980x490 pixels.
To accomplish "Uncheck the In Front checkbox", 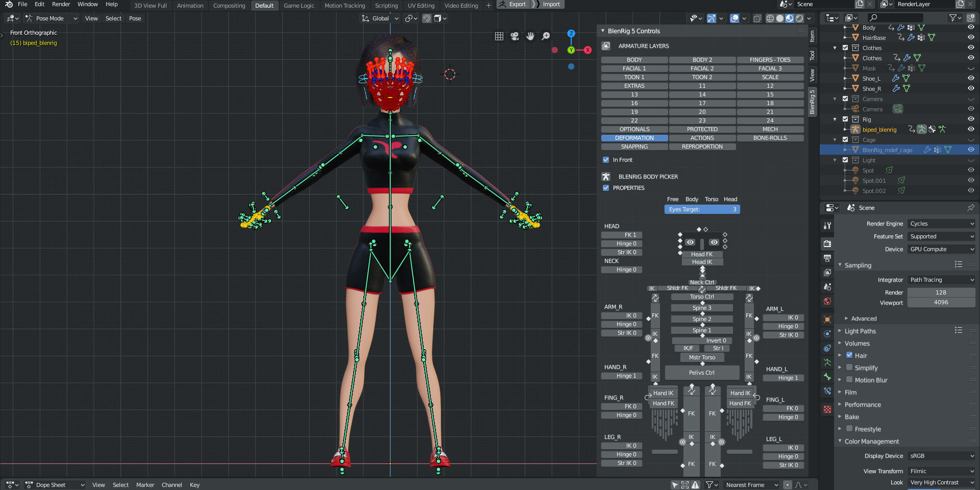I will pos(606,160).
